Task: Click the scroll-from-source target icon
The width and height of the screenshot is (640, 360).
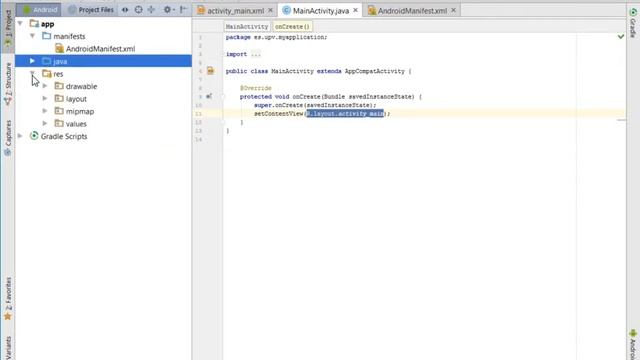Action: pyautogui.click(x=138, y=9)
